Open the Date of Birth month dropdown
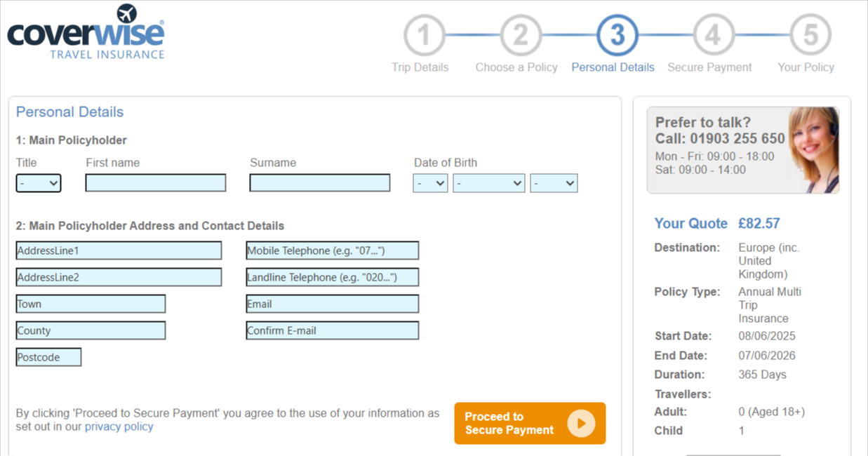The image size is (868, 456). click(x=489, y=183)
